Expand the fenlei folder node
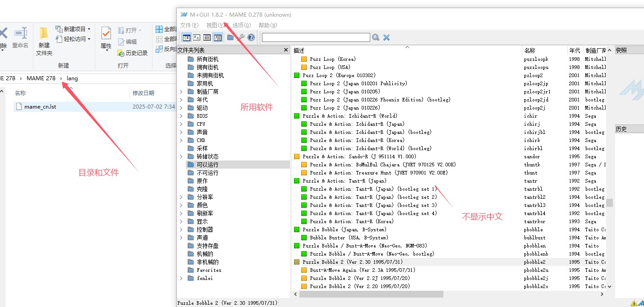This screenshot has height=307, width=644. pos(181,278)
